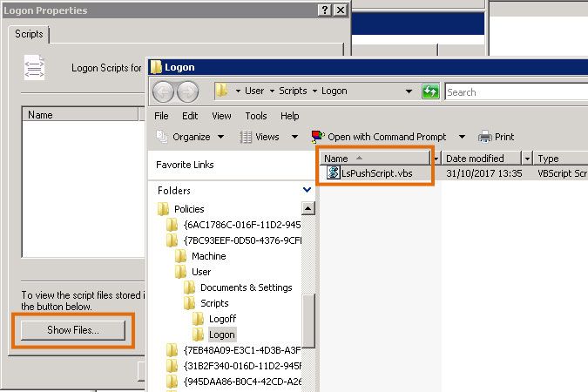The image size is (588, 392).
Task: Select the Logoff folder in tree
Action: point(221,319)
